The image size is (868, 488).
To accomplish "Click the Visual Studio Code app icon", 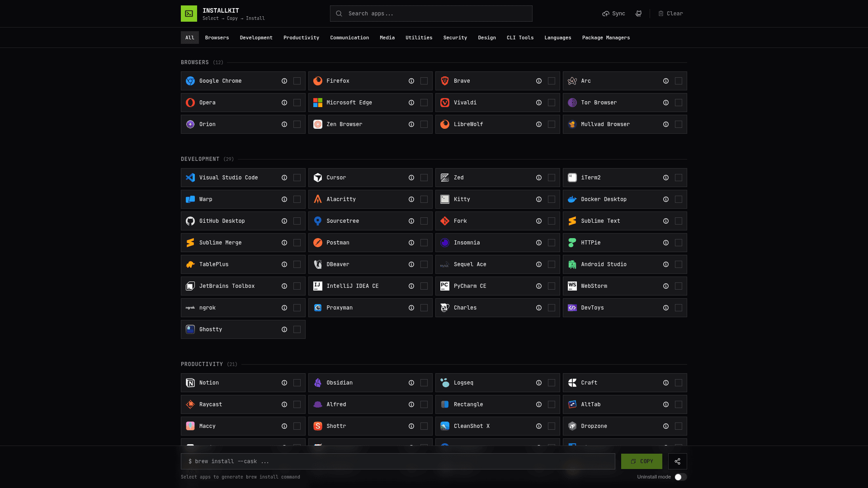I will [x=190, y=178].
